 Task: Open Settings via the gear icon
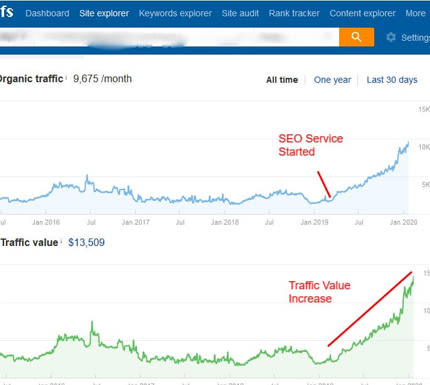[391, 37]
